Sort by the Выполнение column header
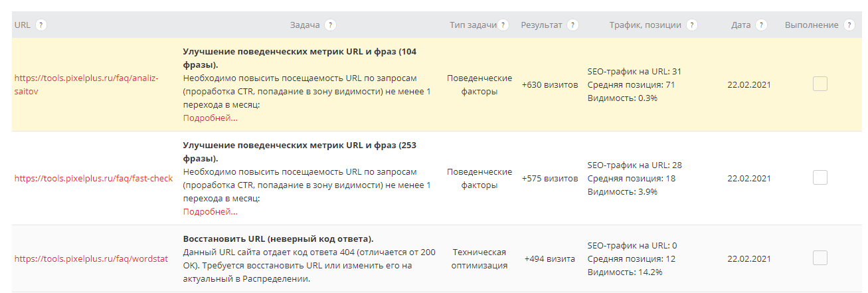 point(812,25)
